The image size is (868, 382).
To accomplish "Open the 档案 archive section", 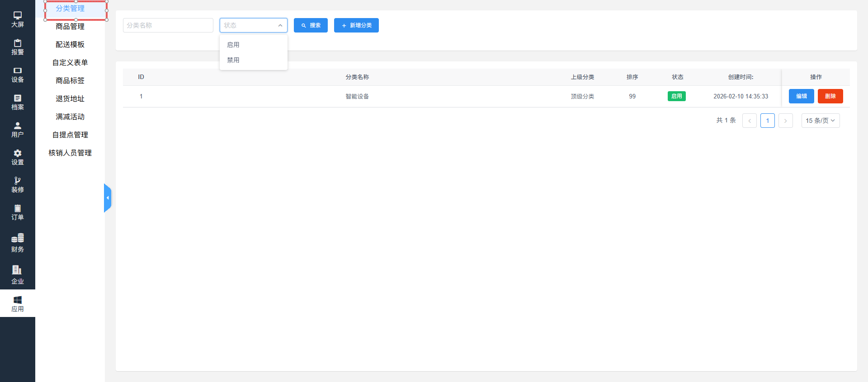I will [18, 102].
